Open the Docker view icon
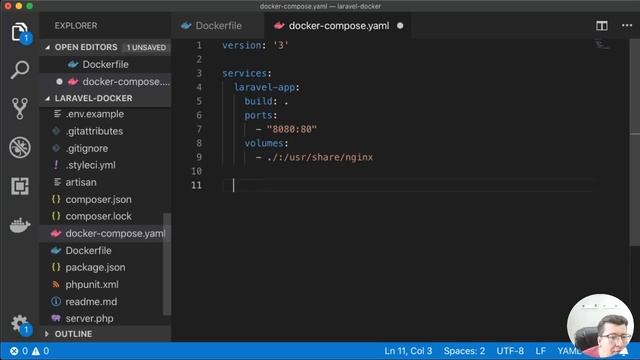This screenshot has height=360, width=640. (20, 225)
